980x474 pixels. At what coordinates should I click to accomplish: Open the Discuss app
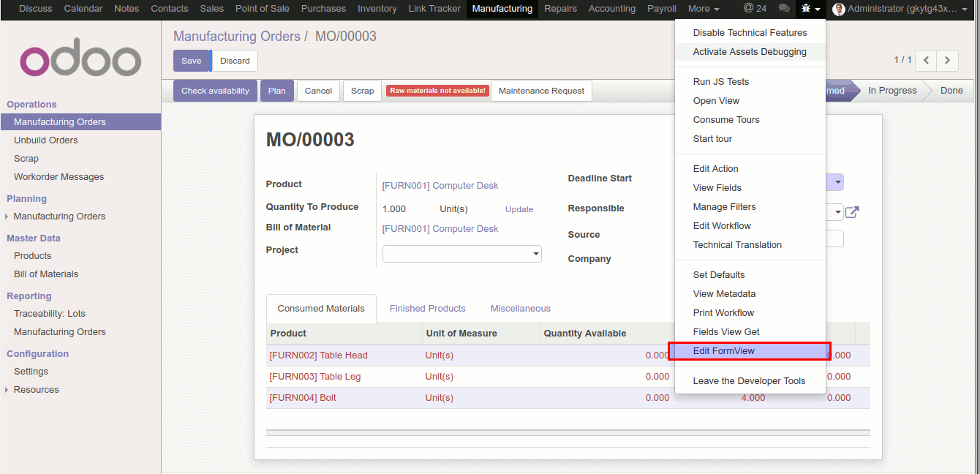(36, 9)
